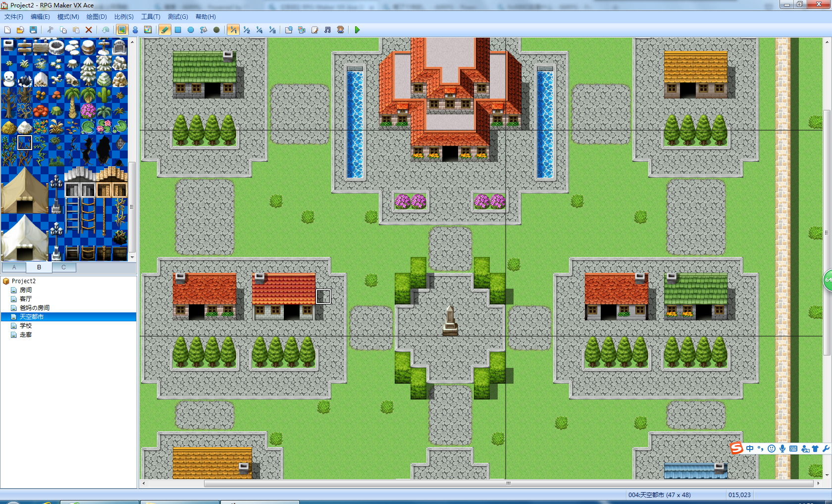Set zoom scale to 1/4
Viewport: 832px width, 504px height.
(x=260, y=30)
